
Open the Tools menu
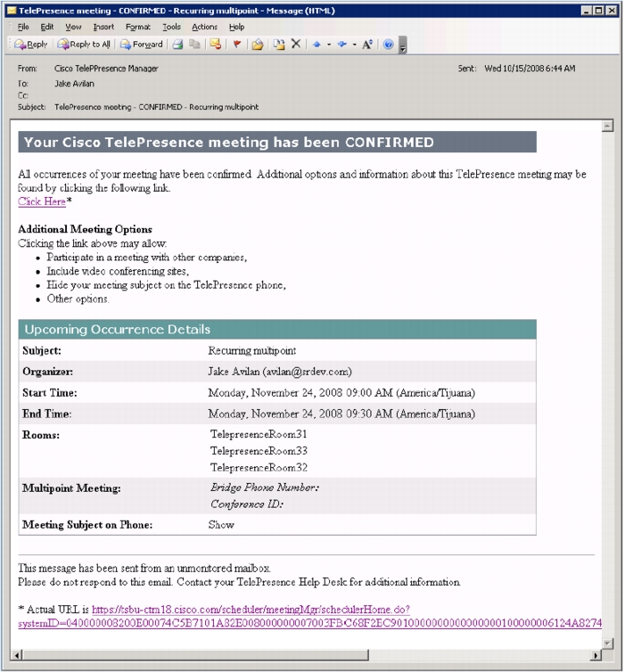coord(171,27)
